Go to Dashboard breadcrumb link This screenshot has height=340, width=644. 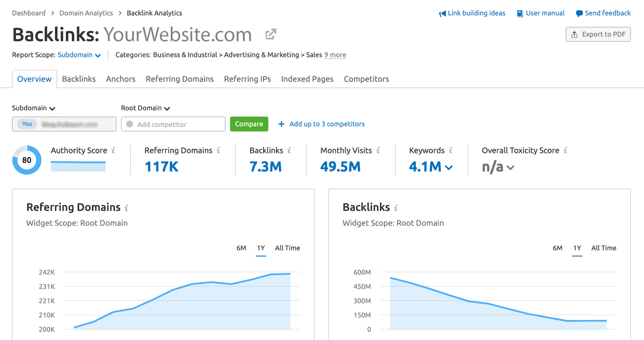coord(29,13)
